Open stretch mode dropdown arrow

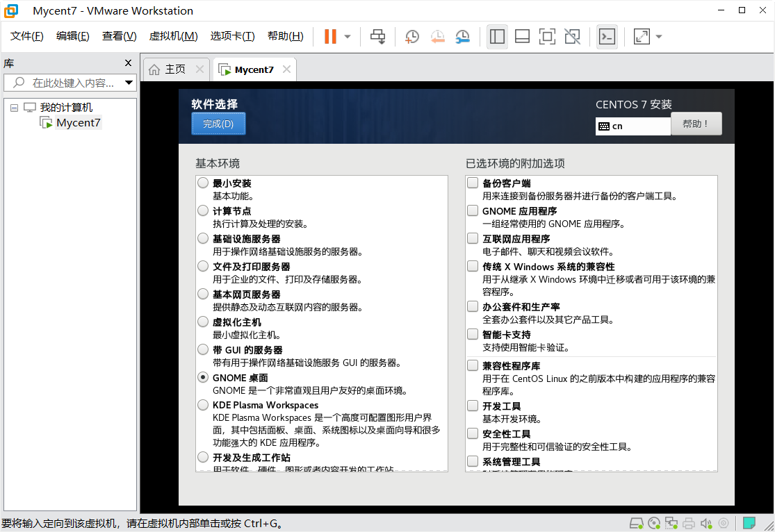[x=659, y=37]
